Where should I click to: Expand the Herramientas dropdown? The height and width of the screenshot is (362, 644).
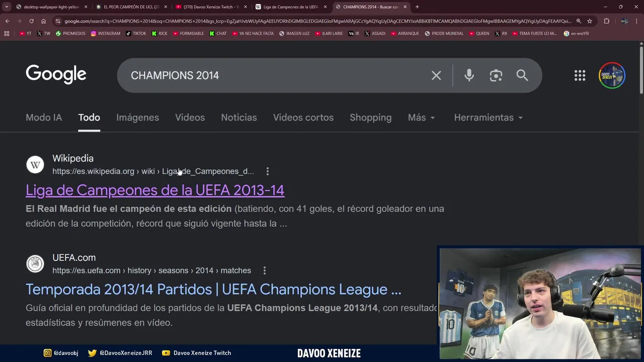[489, 118]
